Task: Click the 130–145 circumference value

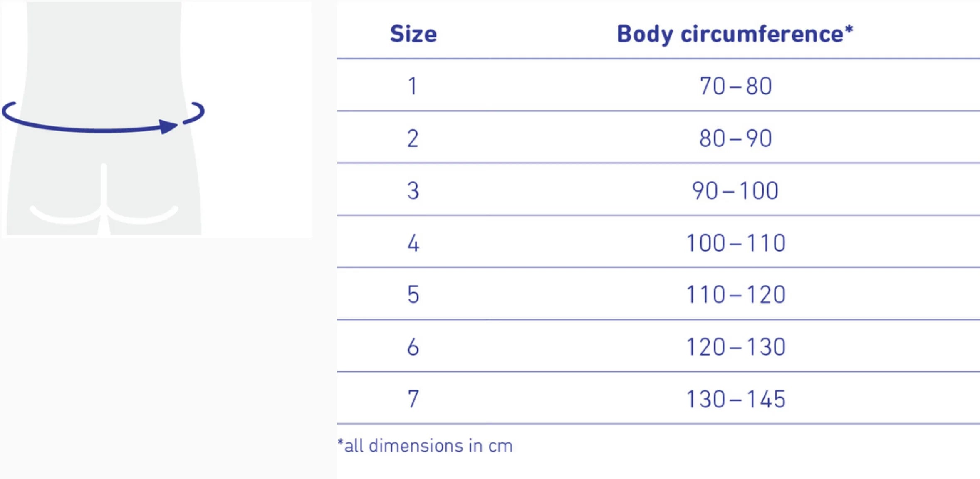Action: [736, 399]
